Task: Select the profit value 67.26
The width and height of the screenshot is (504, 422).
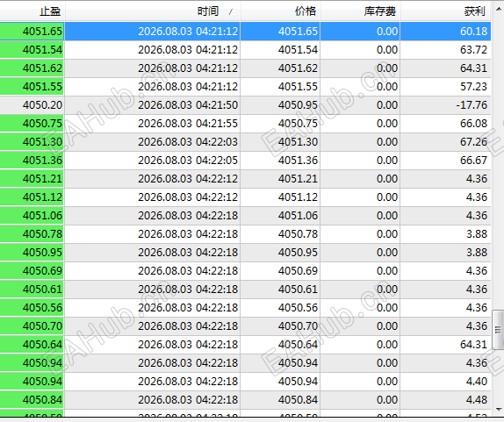Action: pyautogui.click(x=473, y=141)
